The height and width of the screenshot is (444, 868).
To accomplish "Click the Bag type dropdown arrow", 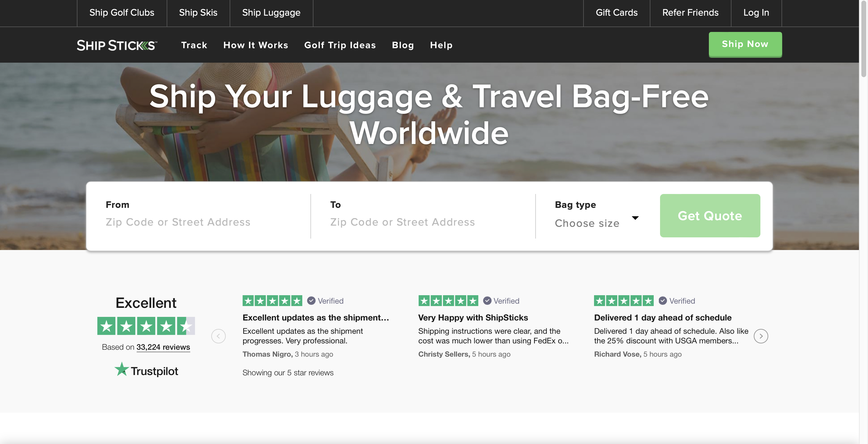I will [x=635, y=218].
